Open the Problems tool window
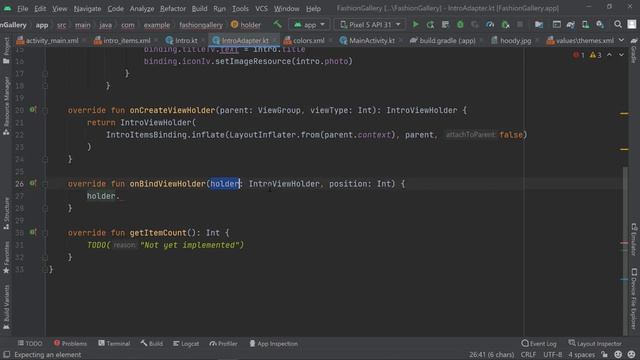The image size is (640, 360). pyautogui.click(x=70, y=344)
